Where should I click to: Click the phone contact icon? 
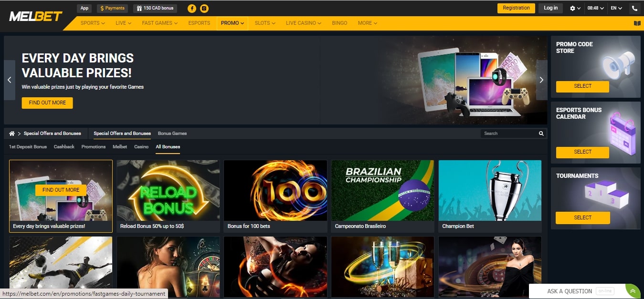[634, 8]
